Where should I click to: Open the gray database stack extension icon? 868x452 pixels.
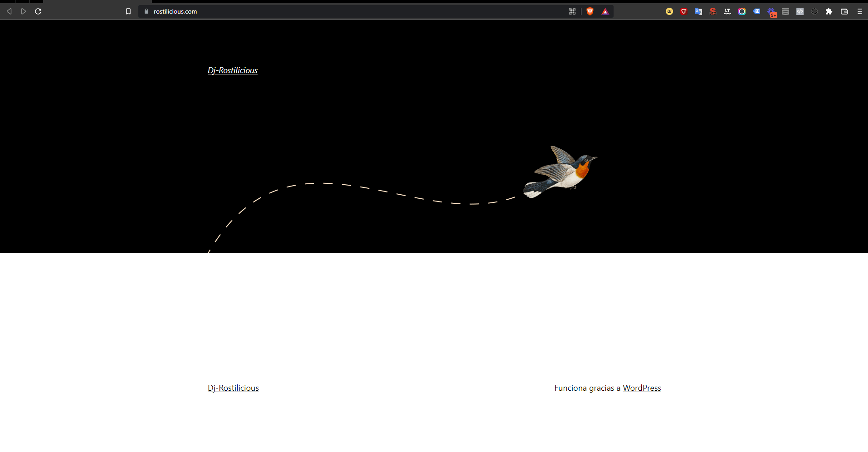coord(785,11)
